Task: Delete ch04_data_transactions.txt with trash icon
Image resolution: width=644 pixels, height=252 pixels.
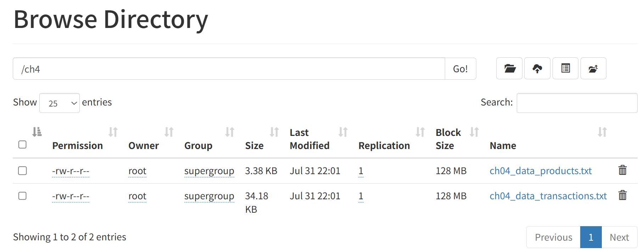Action: click(622, 195)
